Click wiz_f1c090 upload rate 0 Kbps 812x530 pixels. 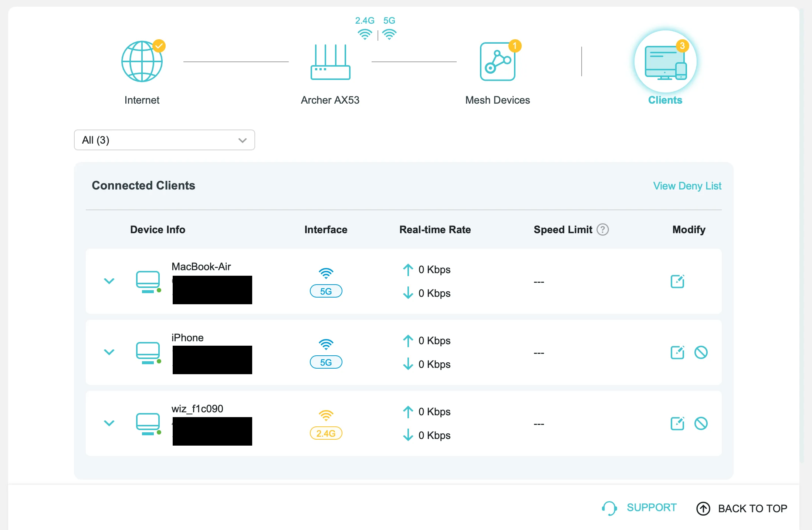tap(434, 412)
